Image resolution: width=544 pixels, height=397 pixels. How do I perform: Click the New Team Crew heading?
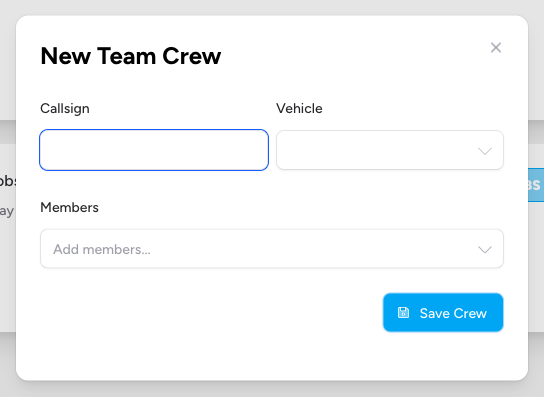131,56
